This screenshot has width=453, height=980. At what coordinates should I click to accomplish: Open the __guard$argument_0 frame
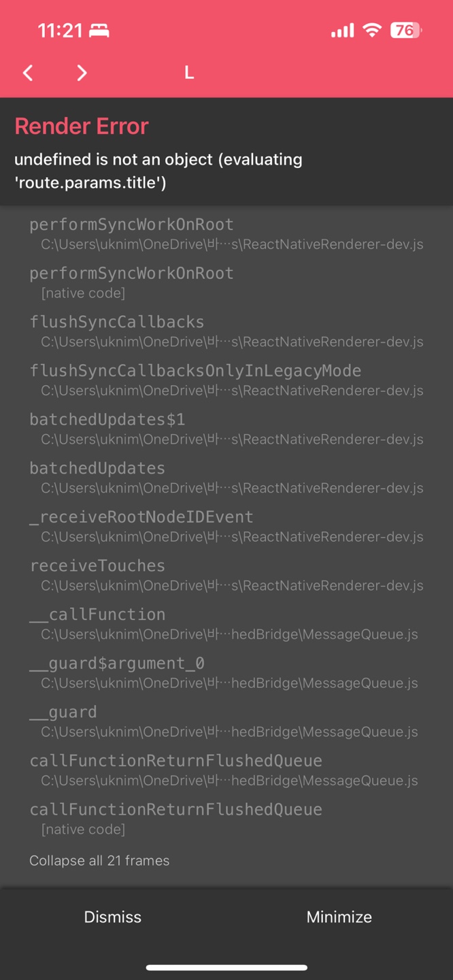[227, 672]
